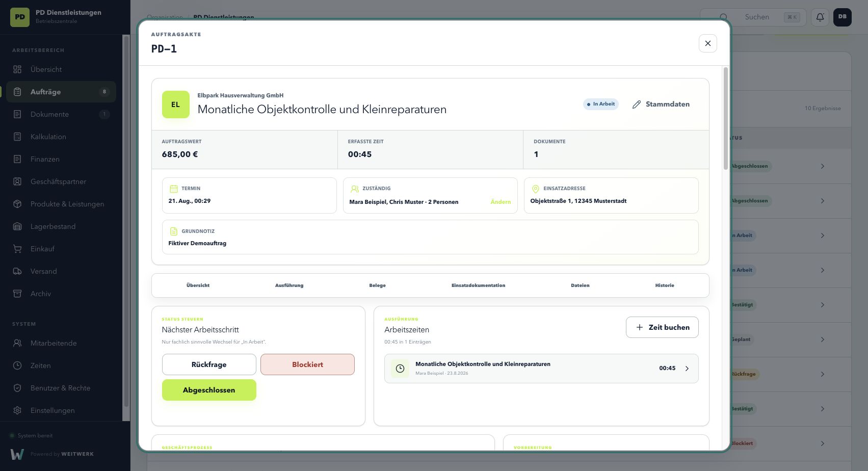Click the Einkauf shopping cart icon
This screenshot has width=868, height=471.
click(x=17, y=249)
